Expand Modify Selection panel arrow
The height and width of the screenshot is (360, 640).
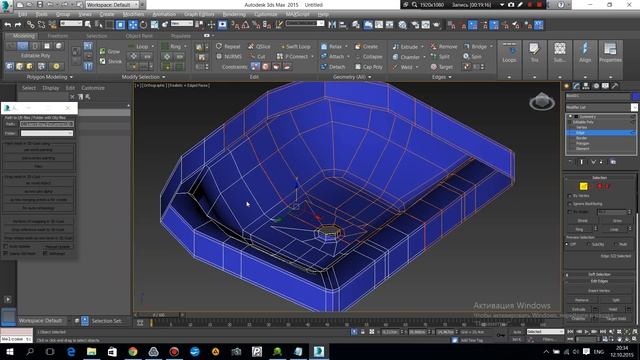[x=164, y=77]
